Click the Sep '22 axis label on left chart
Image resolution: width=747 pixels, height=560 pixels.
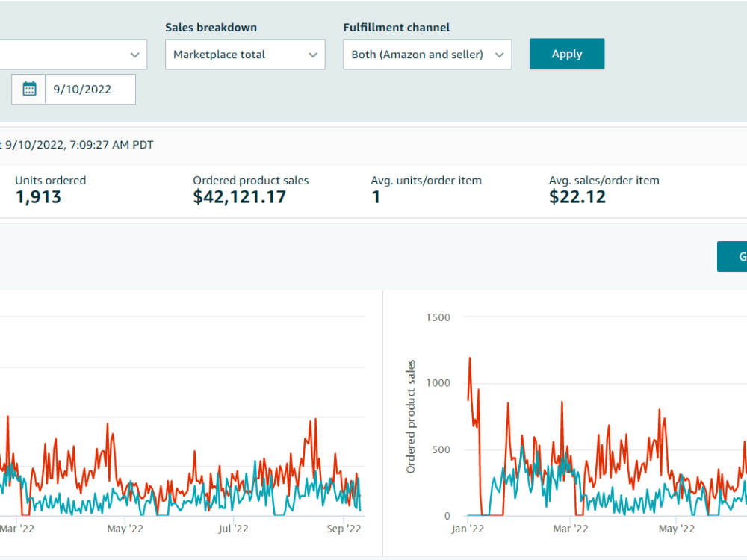point(344,529)
